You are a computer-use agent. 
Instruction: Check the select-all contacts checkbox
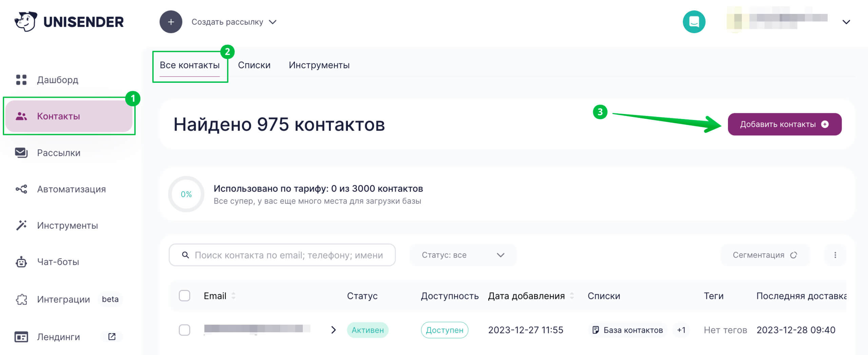[x=185, y=296]
